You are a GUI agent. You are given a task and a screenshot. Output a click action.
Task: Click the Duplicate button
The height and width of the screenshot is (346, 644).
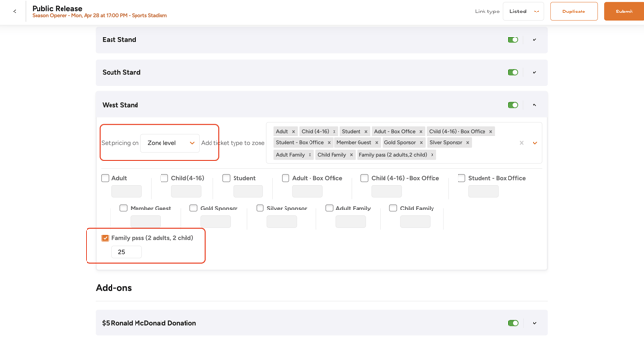[574, 12]
